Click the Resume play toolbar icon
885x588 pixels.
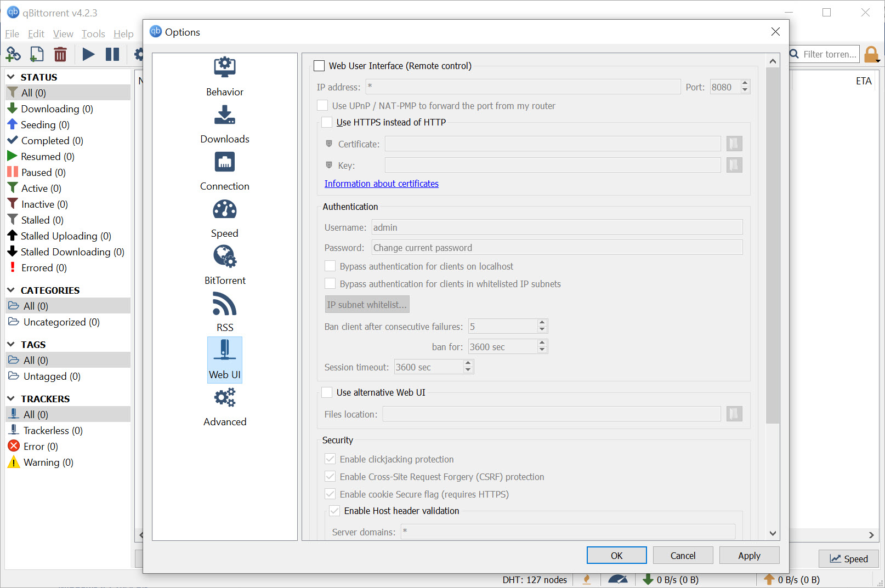click(88, 54)
